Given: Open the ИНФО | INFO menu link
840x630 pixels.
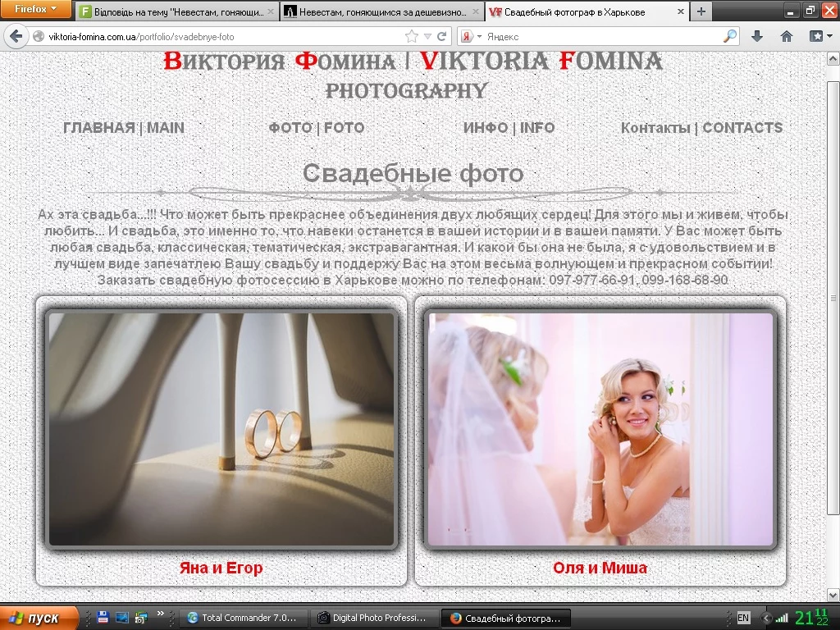Looking at the screenshot, I should click(x=509, y=128).
